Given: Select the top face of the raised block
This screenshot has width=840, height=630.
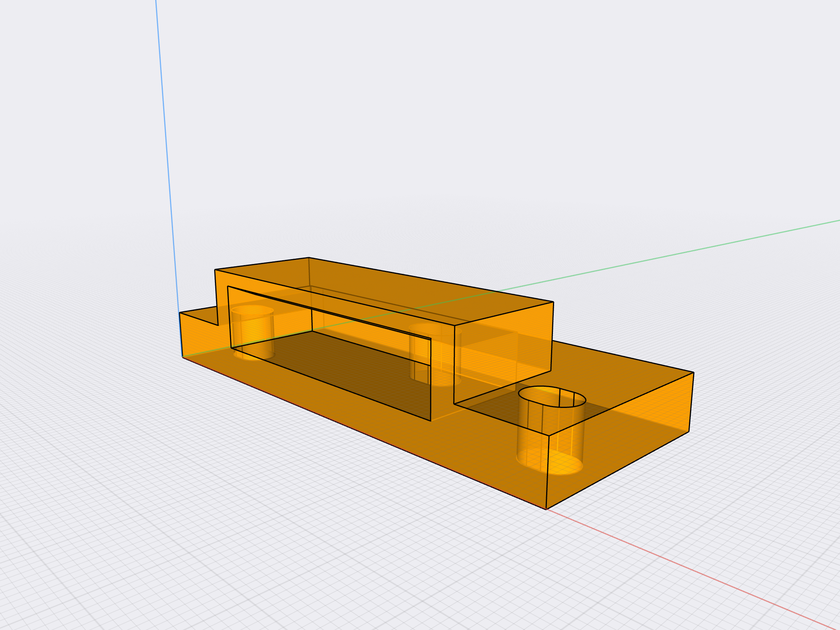Looking at the screenshot, I should click(383, 290).
